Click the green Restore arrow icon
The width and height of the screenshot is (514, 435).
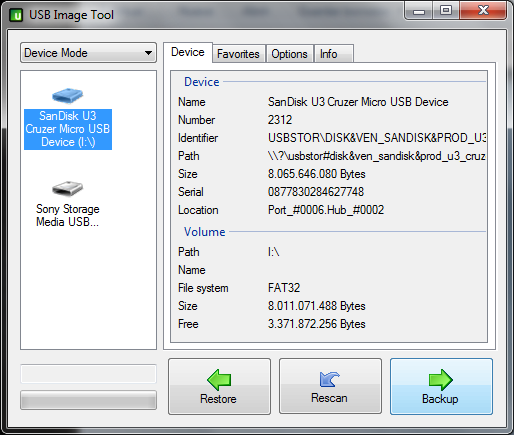click(x=219, y=380)
